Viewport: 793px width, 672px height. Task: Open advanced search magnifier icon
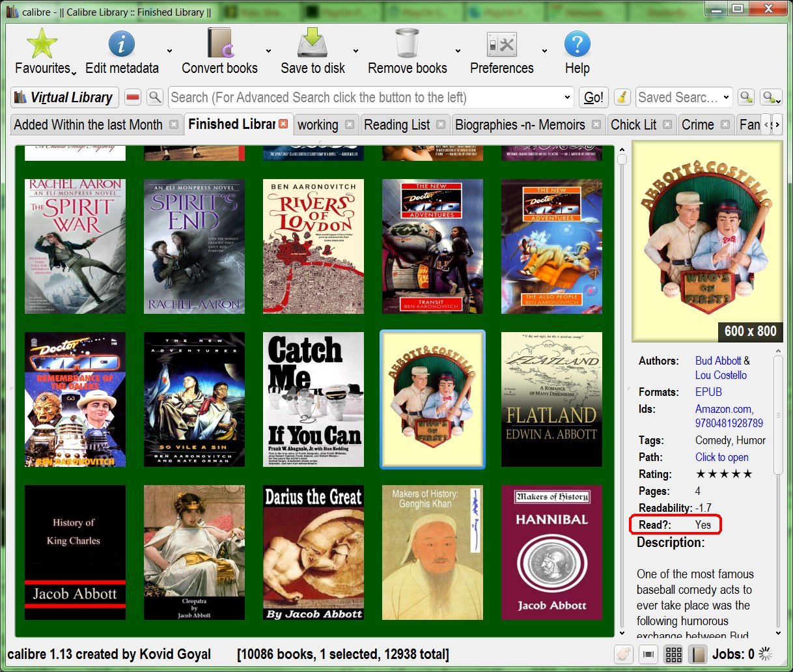coord(155,98)
